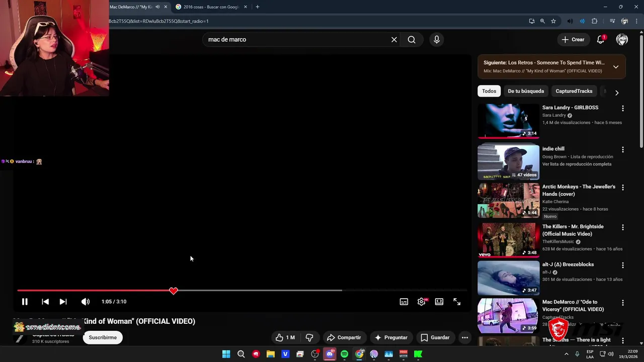Go to previous video in player
Screen dimensions: 644x362
coord(45,302)
